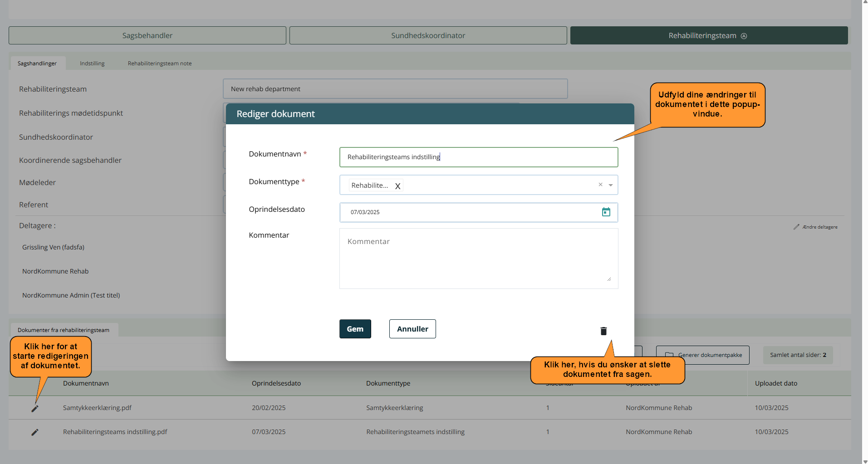The width and height of the screenshot is (868, 464).
Task: Click the Kommentar text area
Action: tap(478, 258)
